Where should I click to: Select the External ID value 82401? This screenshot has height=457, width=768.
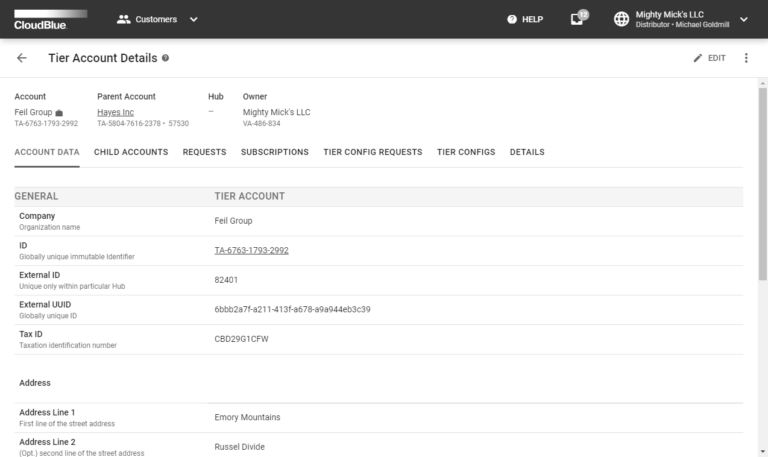tap(226, 280)
